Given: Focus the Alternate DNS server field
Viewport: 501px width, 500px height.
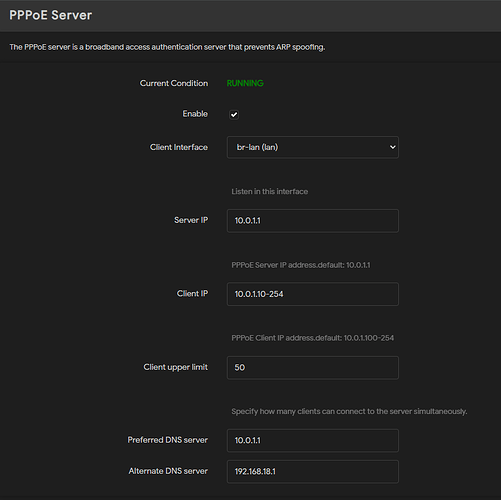Looking at the screenshot, I should pos(313,472).
